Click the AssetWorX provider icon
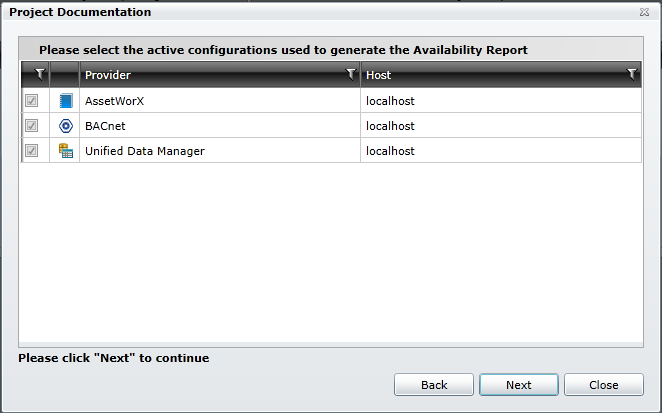662x413 pixels. (x=66, y=101)
